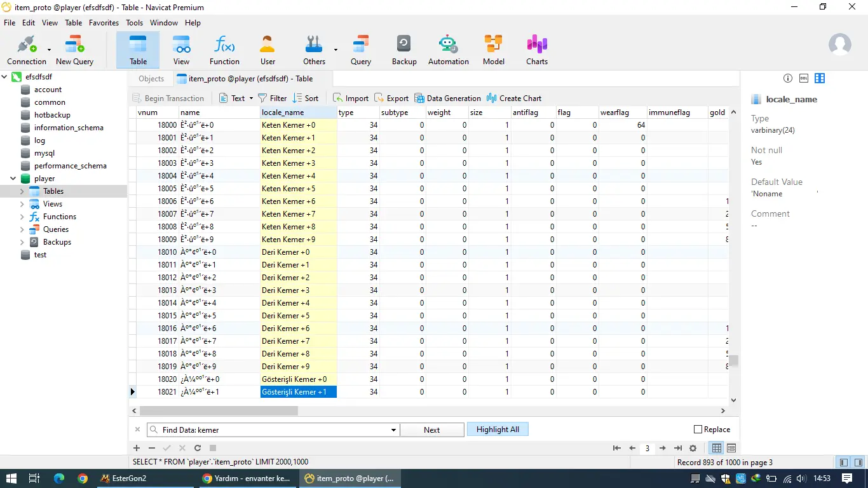
Task: Open the Model tool icon
Action: pyautogui.click(x=494, y=50)
